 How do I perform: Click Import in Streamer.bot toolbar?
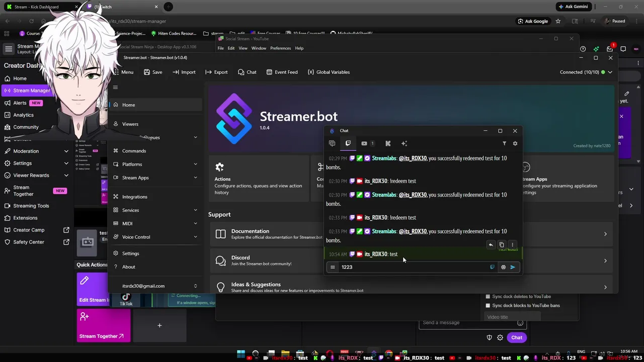pyautogui.click(x=184, y=72)
